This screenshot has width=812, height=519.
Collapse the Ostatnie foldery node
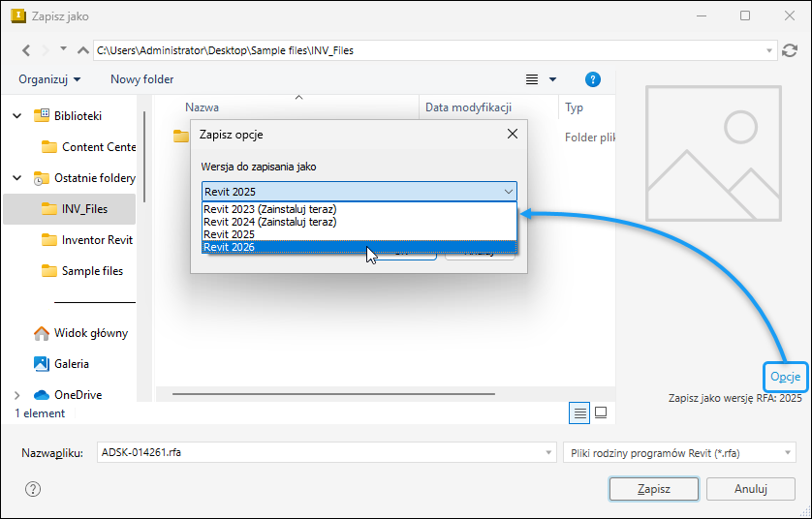[17, 178]
